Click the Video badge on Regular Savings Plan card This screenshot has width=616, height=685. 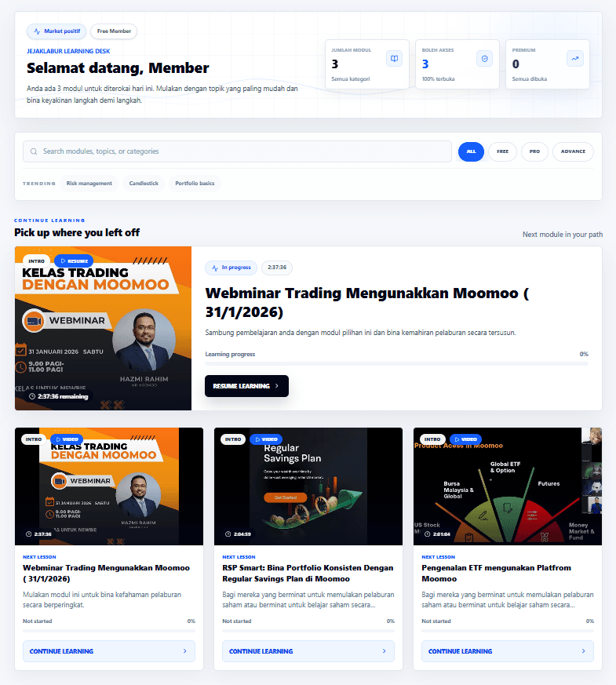click(266, 439)
